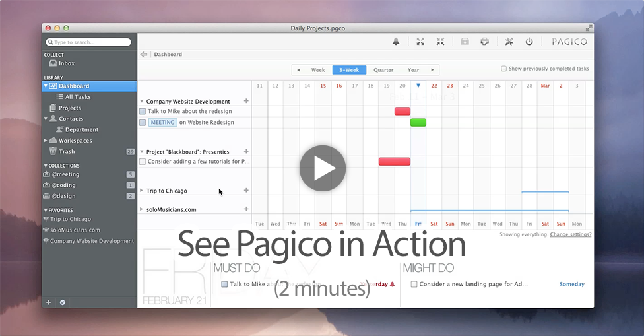Switch to Quarter view
Screen dimensions: 644x336
coord(383,70)
